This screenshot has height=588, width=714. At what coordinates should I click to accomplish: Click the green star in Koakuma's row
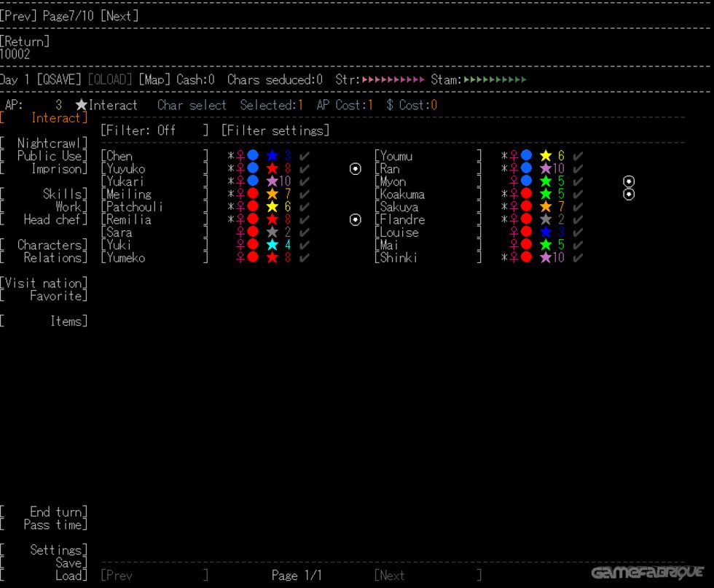pos(546,194)
